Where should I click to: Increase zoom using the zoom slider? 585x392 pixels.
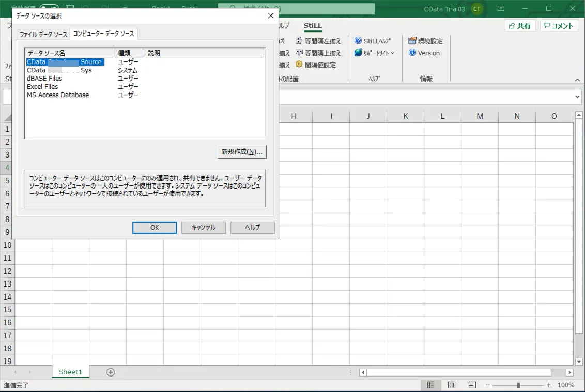[549, 384]
